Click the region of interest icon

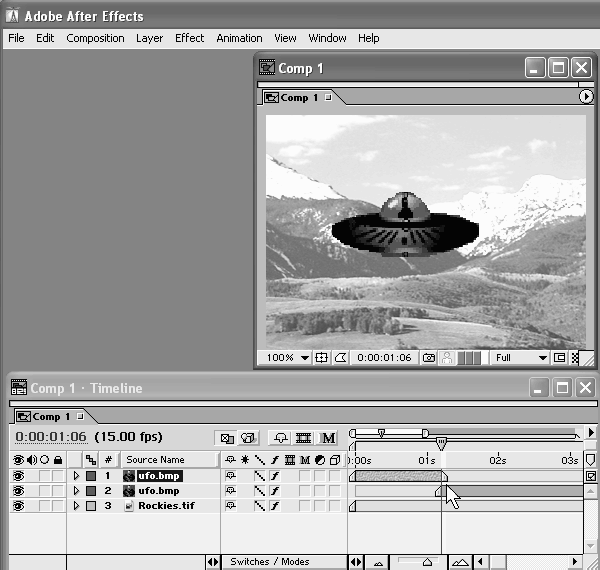tap(560, 357)
